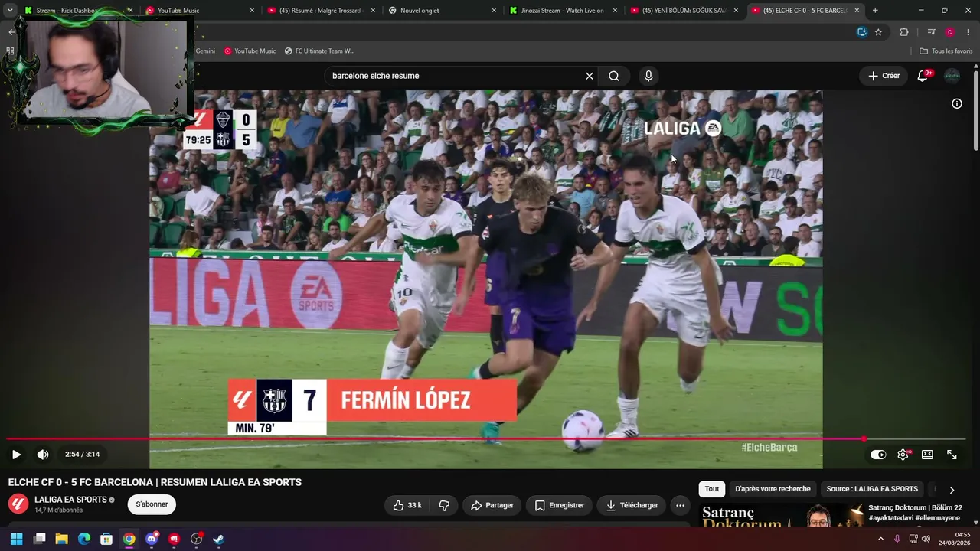Image resolution: width=980 pixels, height=551 pixels.
Task: Open the Satranç Doktorum Bölüm 22 title
Action: (x=915, y=513)
